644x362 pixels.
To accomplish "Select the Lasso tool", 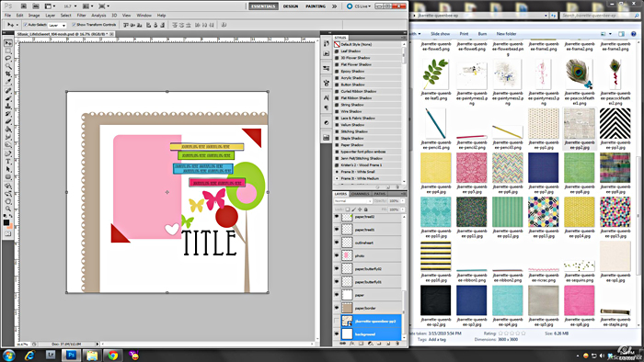I will coord(7,59).
